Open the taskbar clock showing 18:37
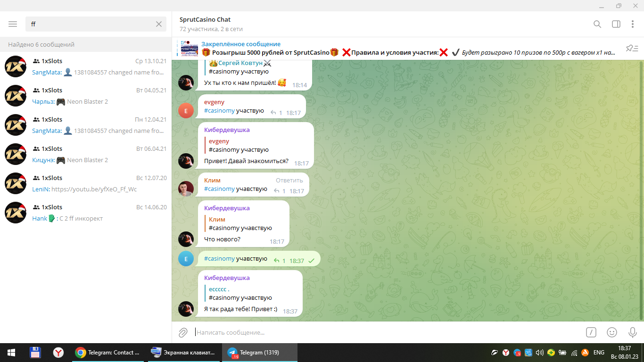Screen dimensions: 644x362 pos(624,353)
